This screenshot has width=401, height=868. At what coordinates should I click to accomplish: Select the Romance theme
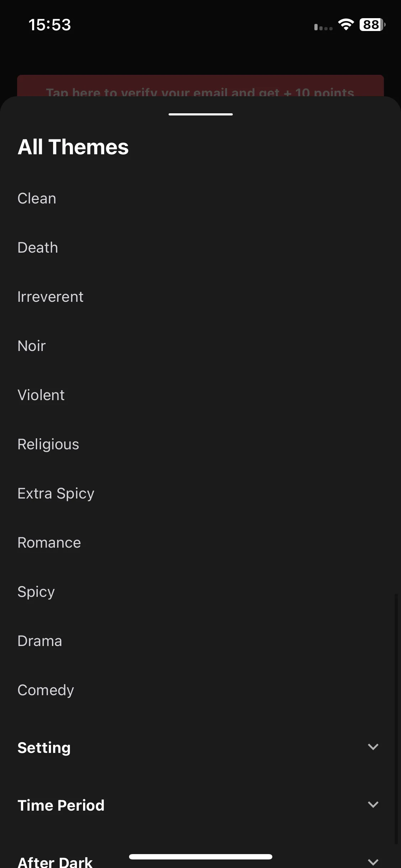[x=49, y=543]
